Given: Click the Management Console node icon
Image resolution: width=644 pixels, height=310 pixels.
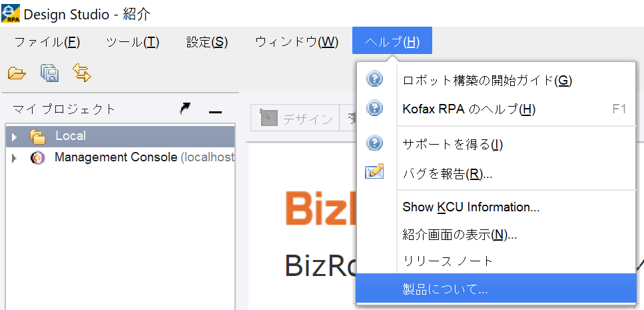Looking at the screenshot, I should 37,158.
